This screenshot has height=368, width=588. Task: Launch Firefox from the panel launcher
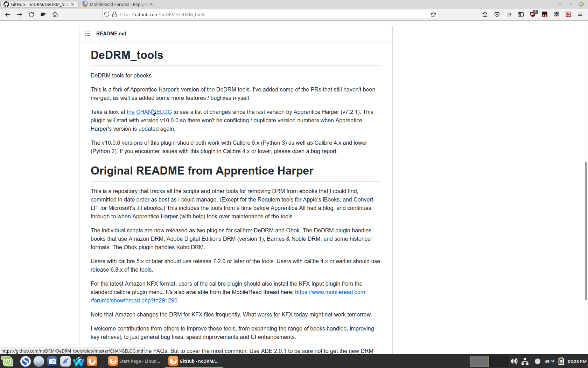(x=92, y=361)
